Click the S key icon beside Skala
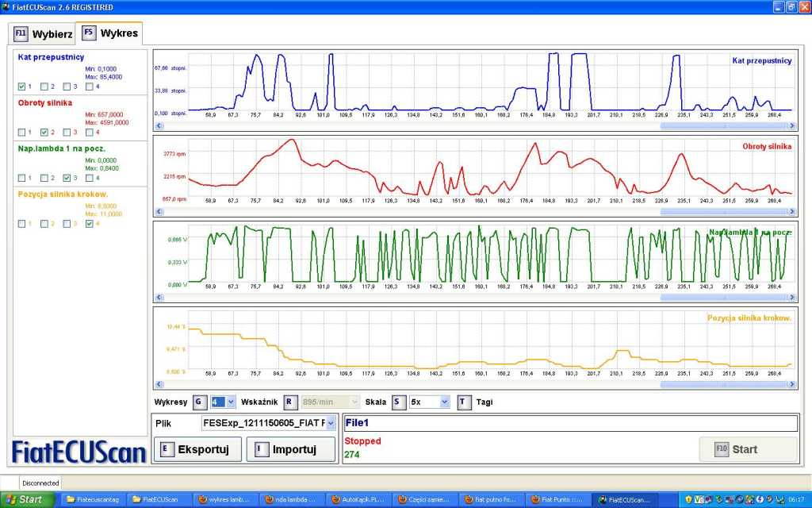812x508 pixels. 396,402
